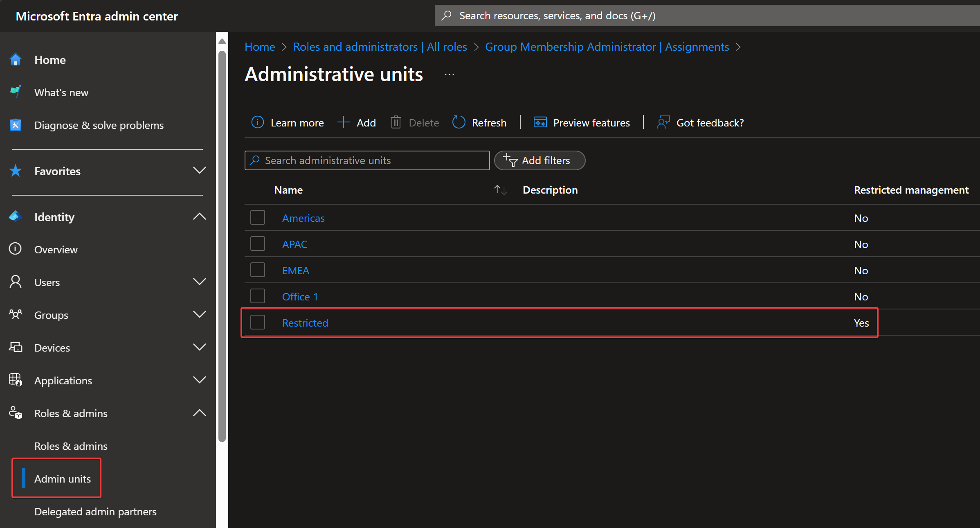Open the Office 1 administrative unit link
980x528 pixels.
[300, 296]
